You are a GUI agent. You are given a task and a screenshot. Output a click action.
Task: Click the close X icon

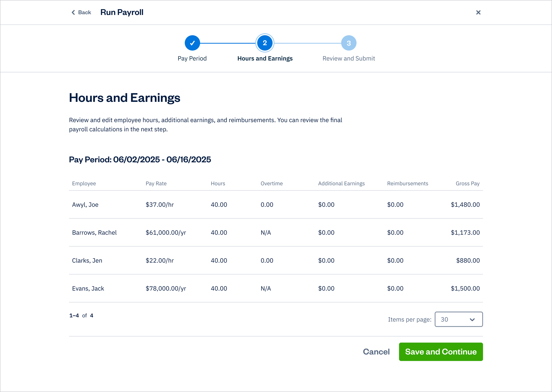point(478,12)
